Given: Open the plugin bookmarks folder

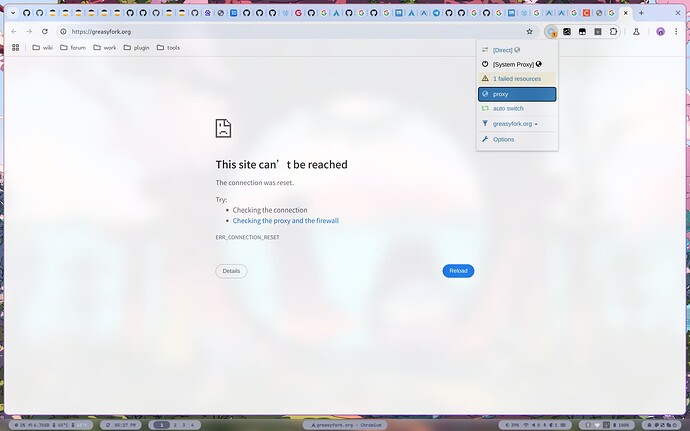Looking at the screenshot, I should [136, 48].
